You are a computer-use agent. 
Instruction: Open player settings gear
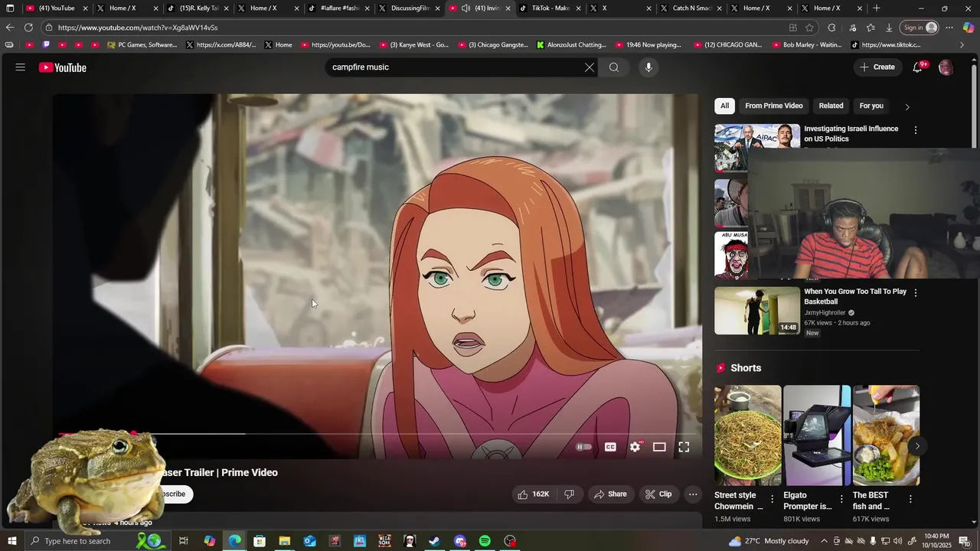pyautogui.click(x=635, y=447)
